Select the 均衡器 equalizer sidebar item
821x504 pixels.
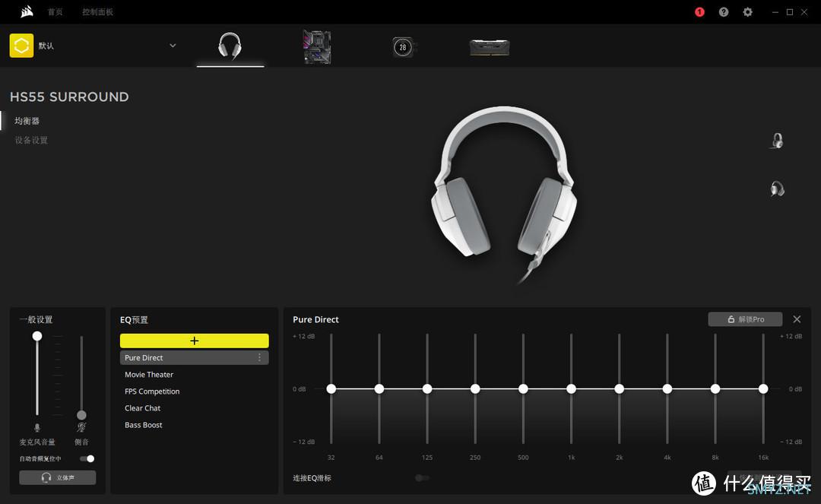27,121
